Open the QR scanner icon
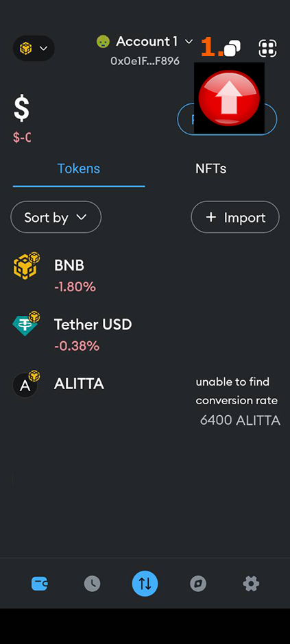This screenshot has width=290, height=644. coord(268,49)
